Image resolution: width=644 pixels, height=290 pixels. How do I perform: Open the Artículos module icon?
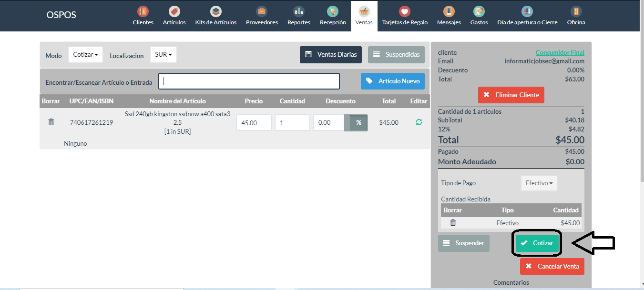(x=174, y=11)
